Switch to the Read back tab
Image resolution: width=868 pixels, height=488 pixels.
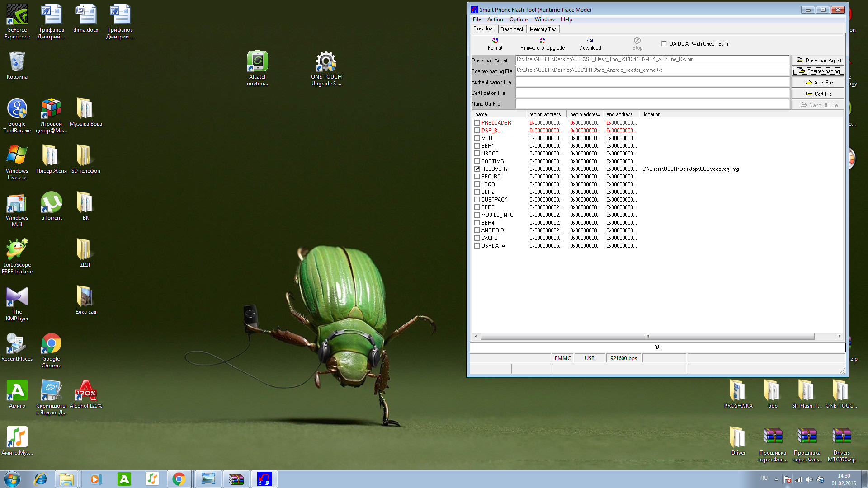512,29
